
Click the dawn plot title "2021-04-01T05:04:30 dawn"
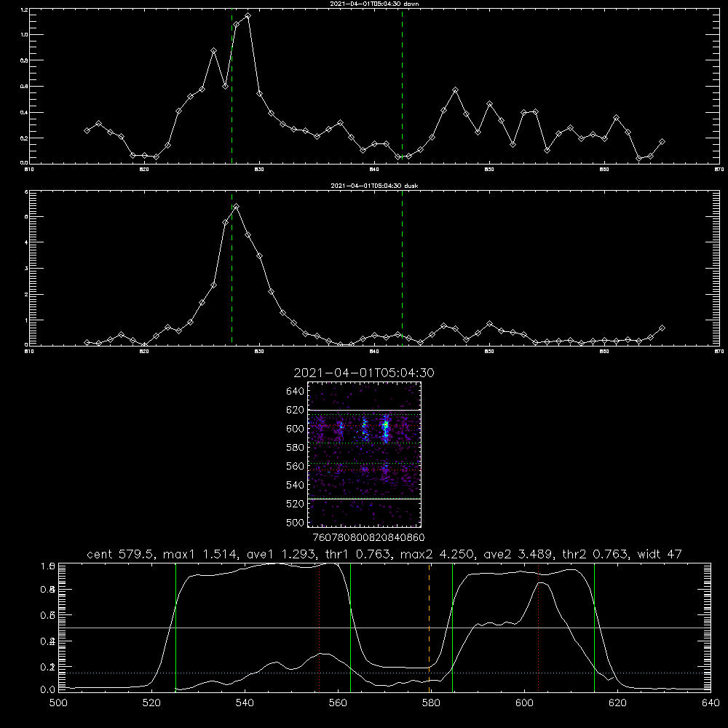[374, 4]
